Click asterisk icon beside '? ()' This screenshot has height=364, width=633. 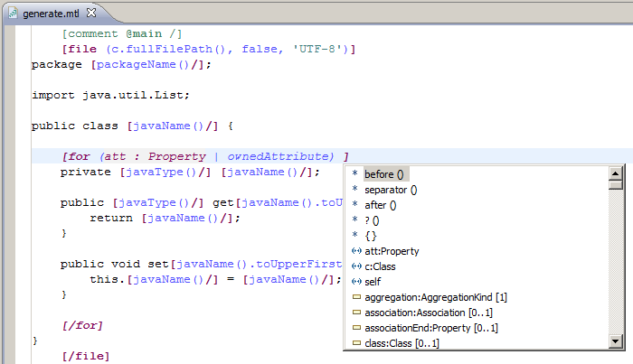354,219
